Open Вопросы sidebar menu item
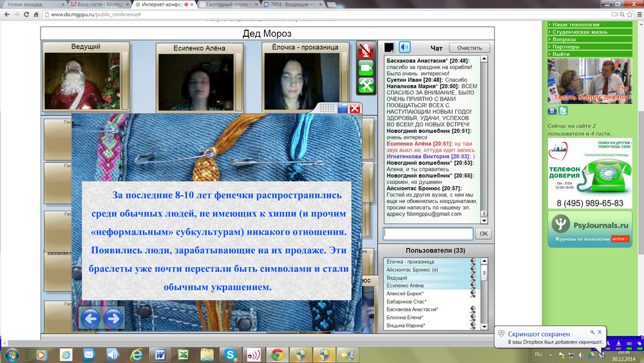Image resolution: width=644 pixels, height=363 pixels. (x=590, y=39)
